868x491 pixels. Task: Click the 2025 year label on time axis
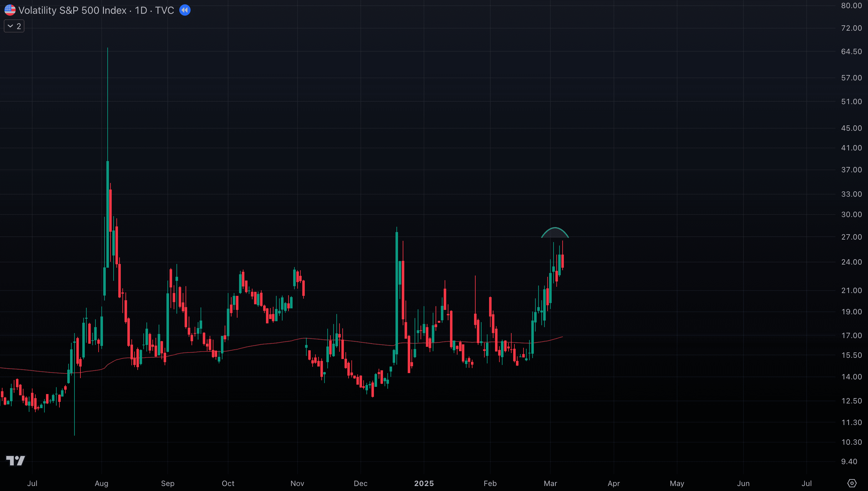coord(424,483)
